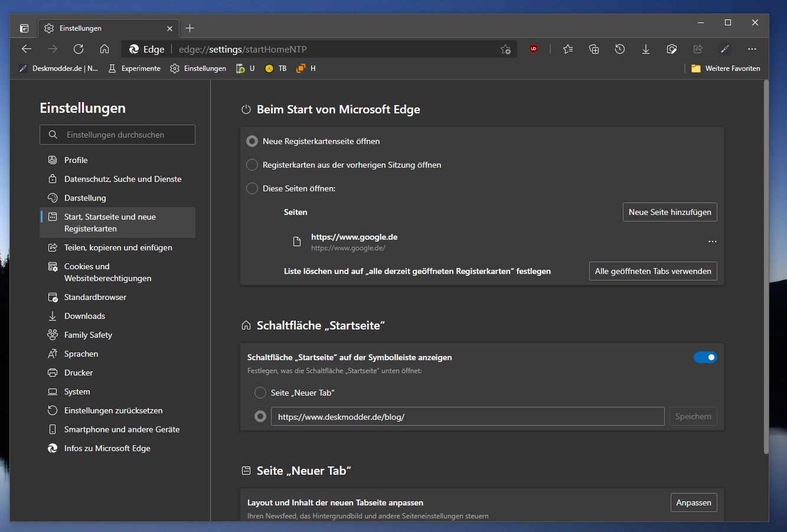Open a new tab with plus

[x=190, y=28]
